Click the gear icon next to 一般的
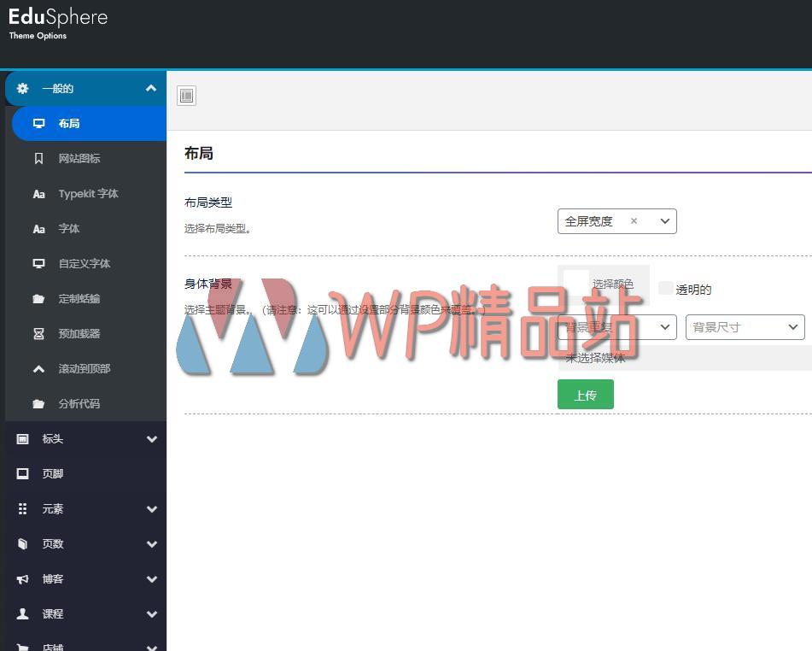 (22, 88)
